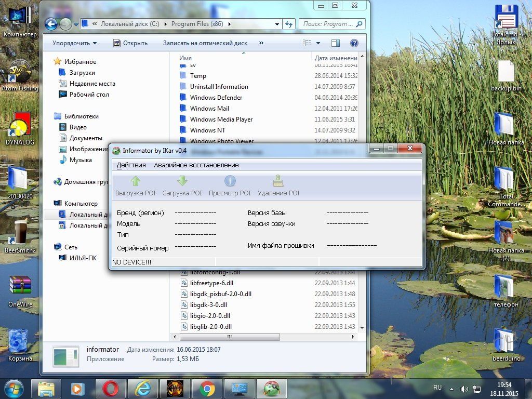
Task: Expand the Упорядочить dropdown
Action: (x=74, y=43)
